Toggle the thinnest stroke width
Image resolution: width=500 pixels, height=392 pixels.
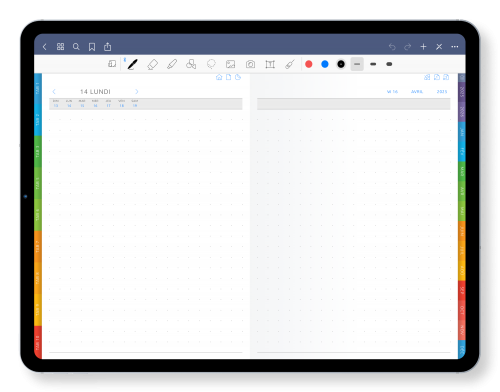[x=357, y=64]
